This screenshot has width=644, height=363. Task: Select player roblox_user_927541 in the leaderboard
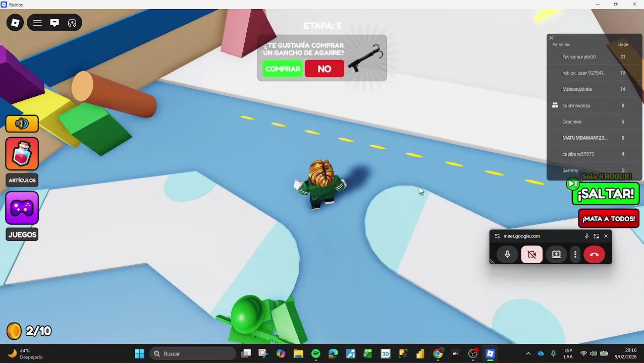click(594, 73)
